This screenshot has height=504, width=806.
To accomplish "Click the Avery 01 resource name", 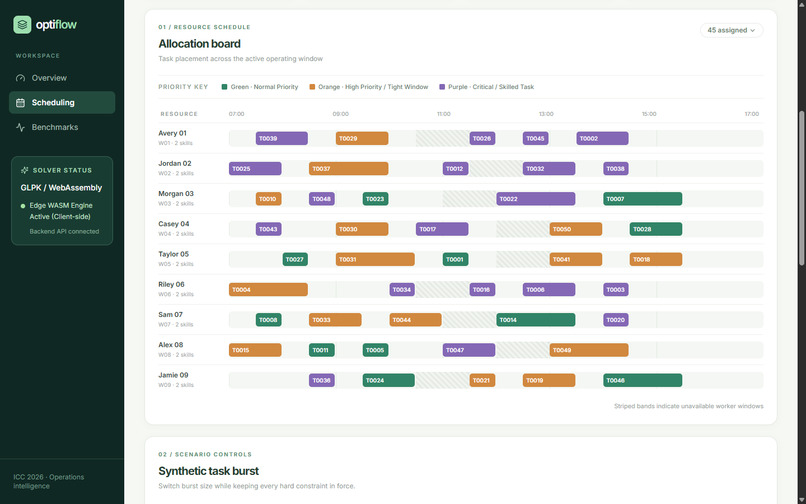I will (x=172, y=134).
